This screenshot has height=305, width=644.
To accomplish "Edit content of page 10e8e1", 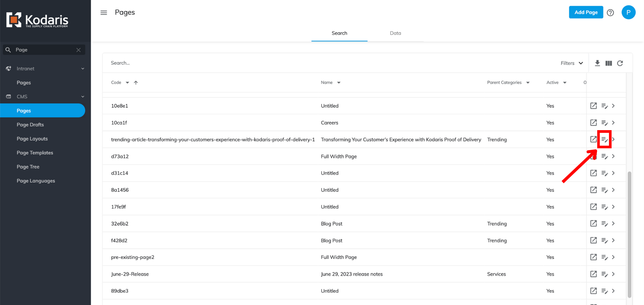I will (605, 106).
